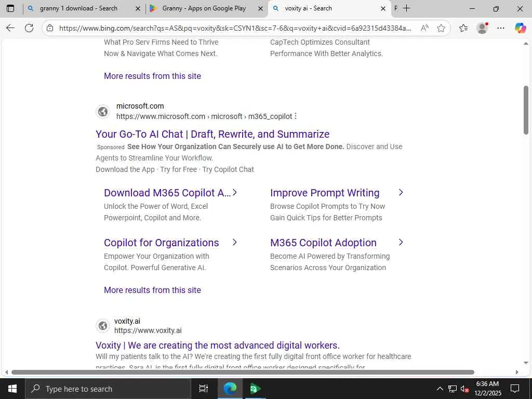Screen dimensions: 532x399
Task: Click the microsoft.com globe favicon
Action: click(x=103, y=111)
